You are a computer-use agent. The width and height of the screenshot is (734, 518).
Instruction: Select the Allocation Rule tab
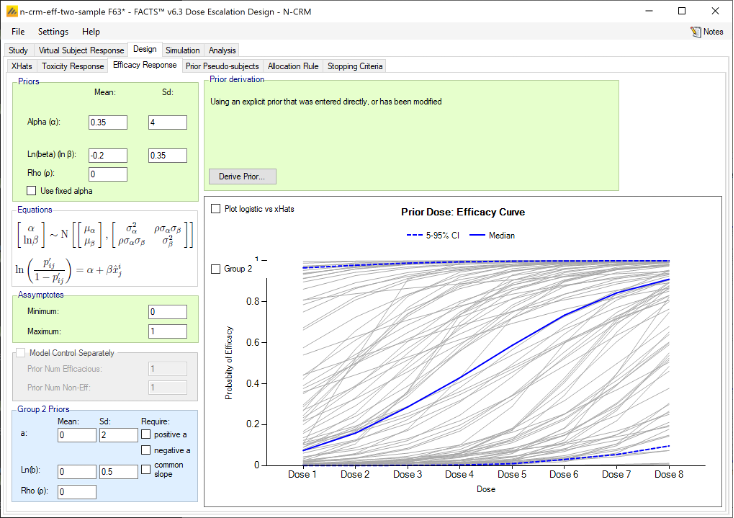[x=293, y=66]
